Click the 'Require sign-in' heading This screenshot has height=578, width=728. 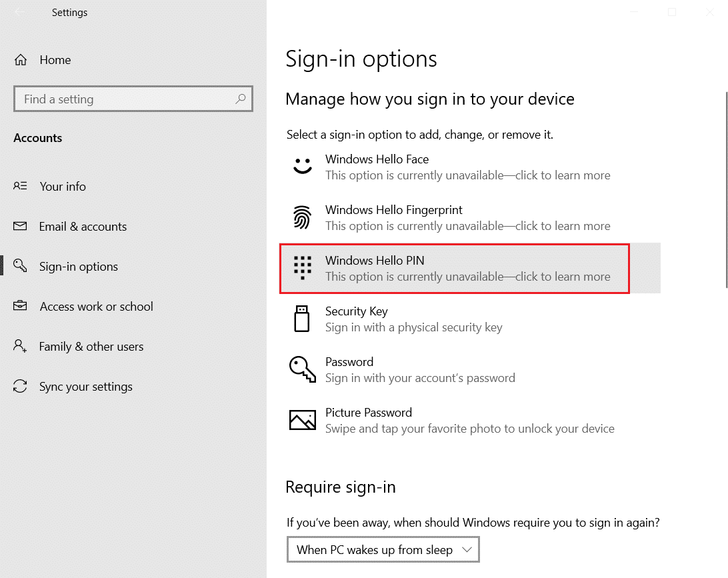pos(340,487)
